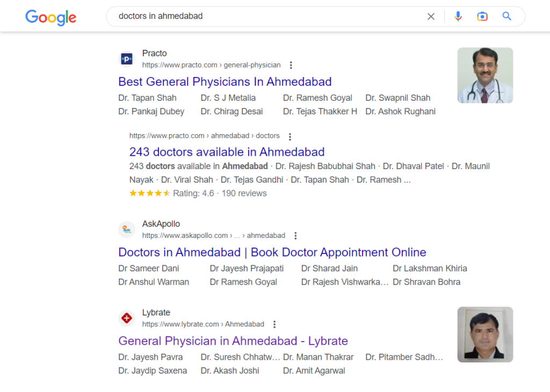Open more options for Practo ahmedabad doctors result

[x=290, y=136]
